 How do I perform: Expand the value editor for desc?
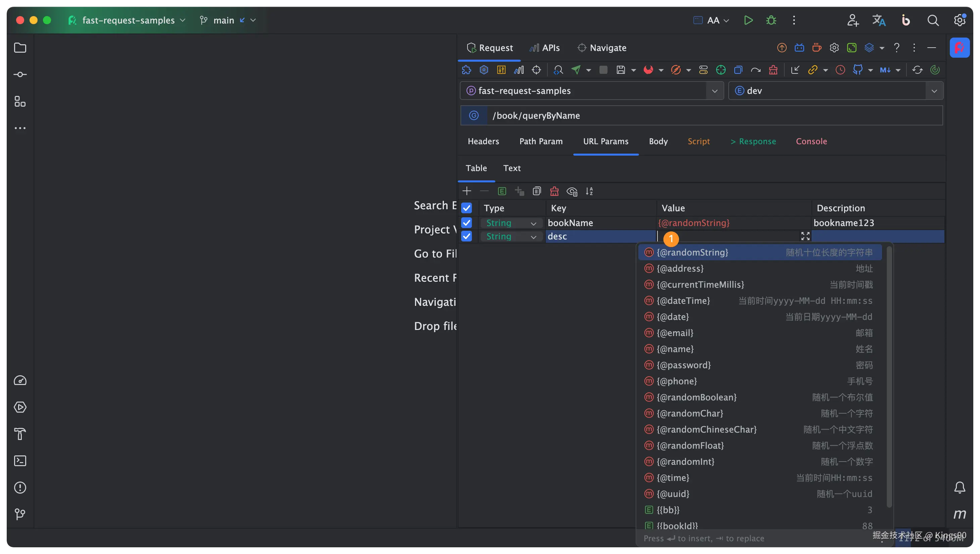805,236
